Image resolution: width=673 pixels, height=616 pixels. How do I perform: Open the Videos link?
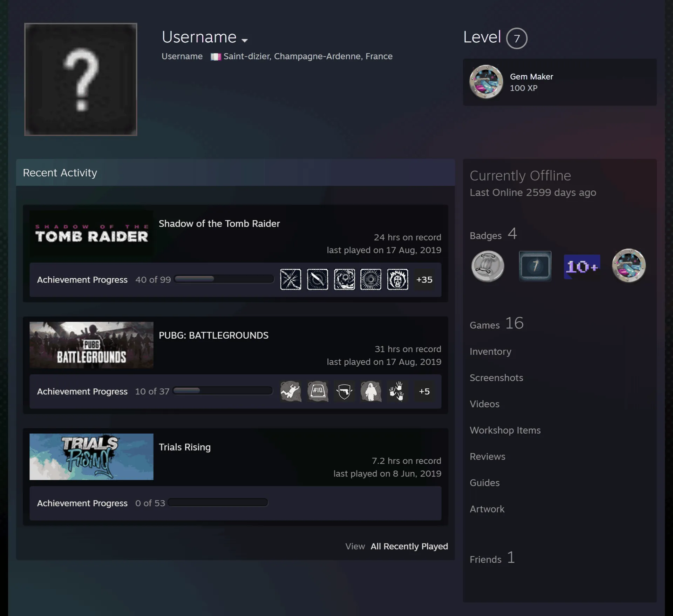[x=484, y=404]
